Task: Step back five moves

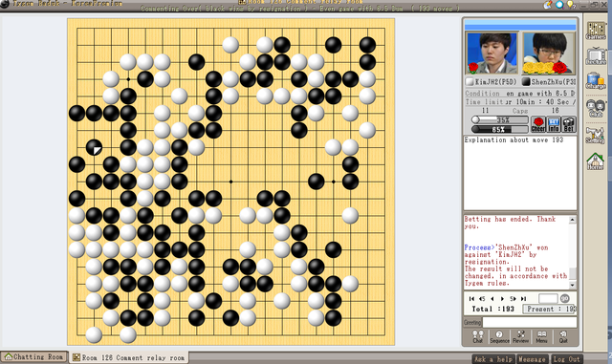Action: pyautogui.click(x=482, y=298)
